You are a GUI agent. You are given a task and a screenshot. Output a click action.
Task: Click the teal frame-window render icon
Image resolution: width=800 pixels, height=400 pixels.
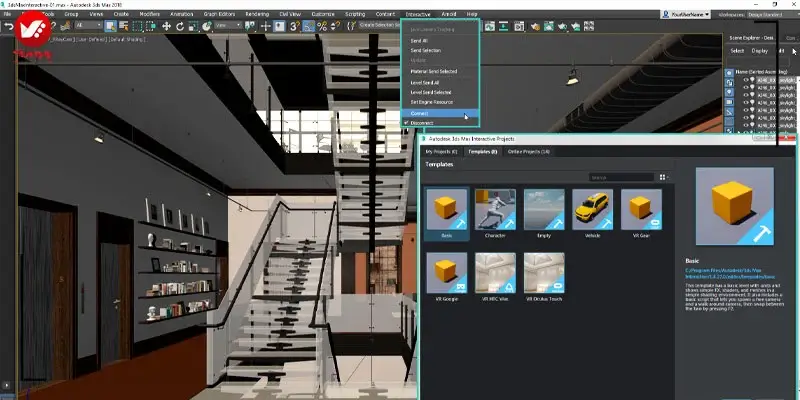[x=548, y=26]
